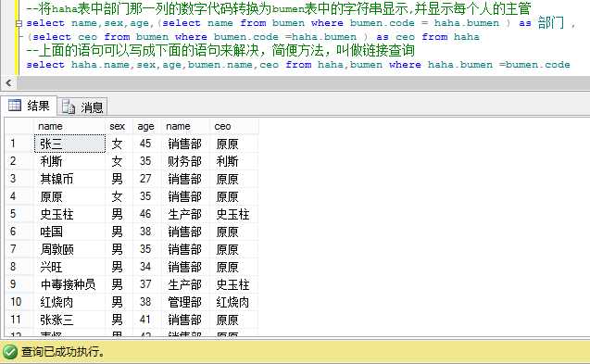Select cell 中毒接种员 in row 9

pos(69,284)
